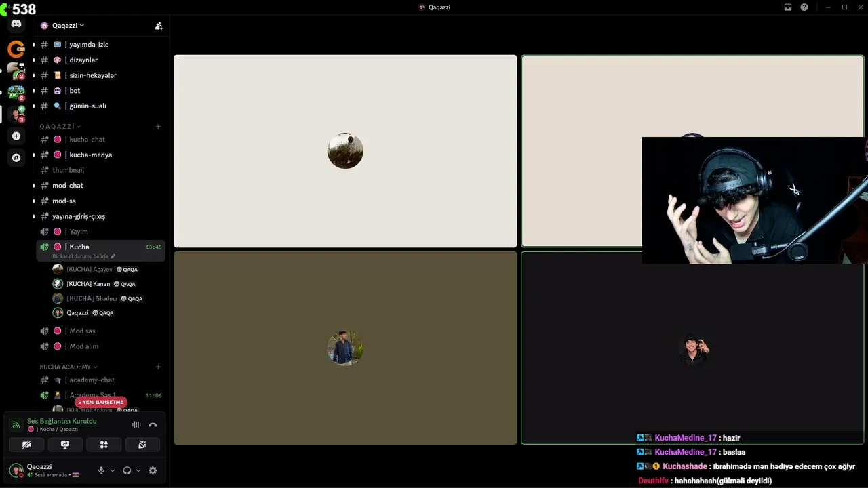This screenshot has width=868, height=488.
Task: Open the Discover servers compass icon
Action: (x=16, y=157)
